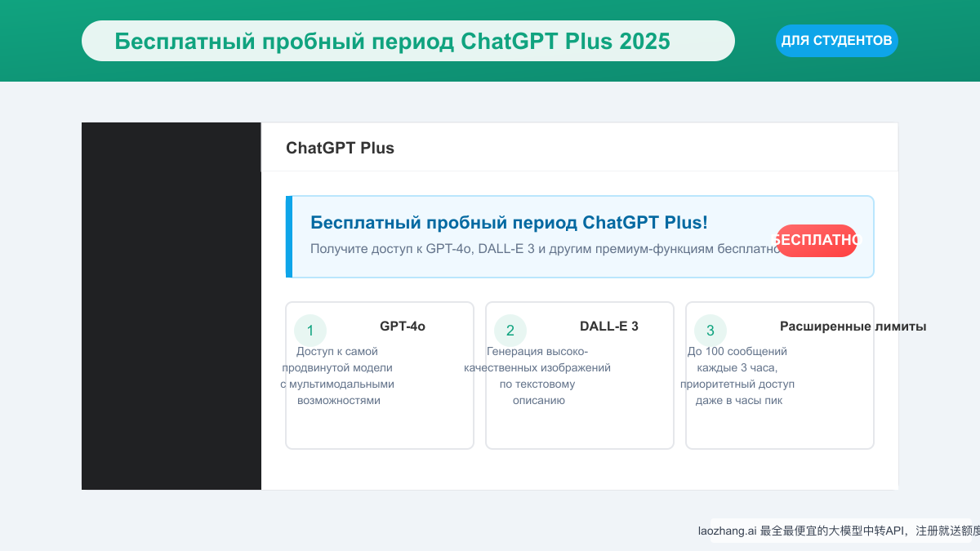Click the numbered circle "1" on GPT-4o card
This screenshot has height=551, width=980.
click(x=310, y=331)
